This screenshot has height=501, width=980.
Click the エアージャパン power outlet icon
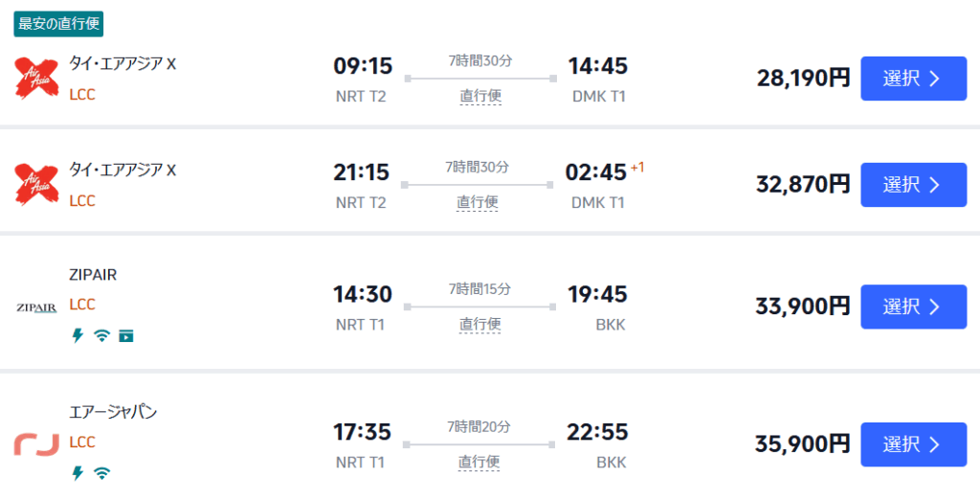[78, 472]
